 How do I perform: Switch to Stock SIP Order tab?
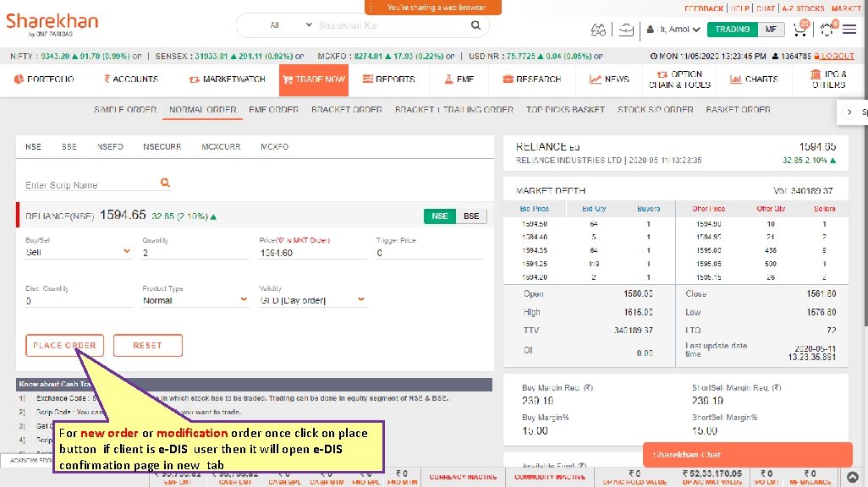pyautogui.click(x=656, y=110)
